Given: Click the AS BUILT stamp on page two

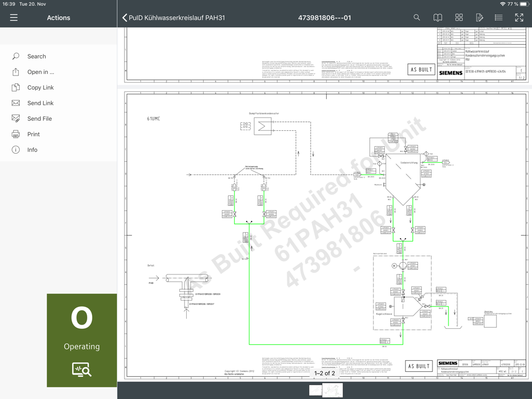Looking at the screenshot, I should pos(419,366).
